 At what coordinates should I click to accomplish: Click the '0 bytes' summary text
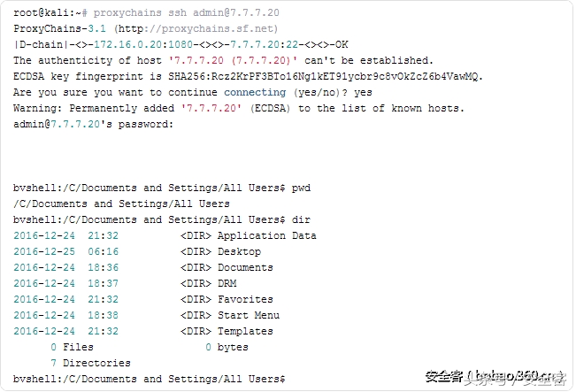coord(227,347)
